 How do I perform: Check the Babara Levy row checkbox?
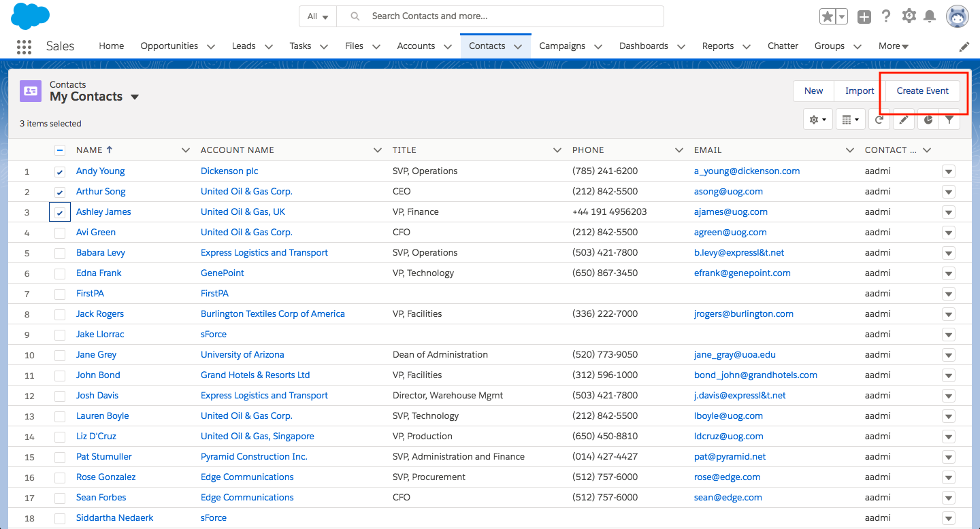[60, 253]
